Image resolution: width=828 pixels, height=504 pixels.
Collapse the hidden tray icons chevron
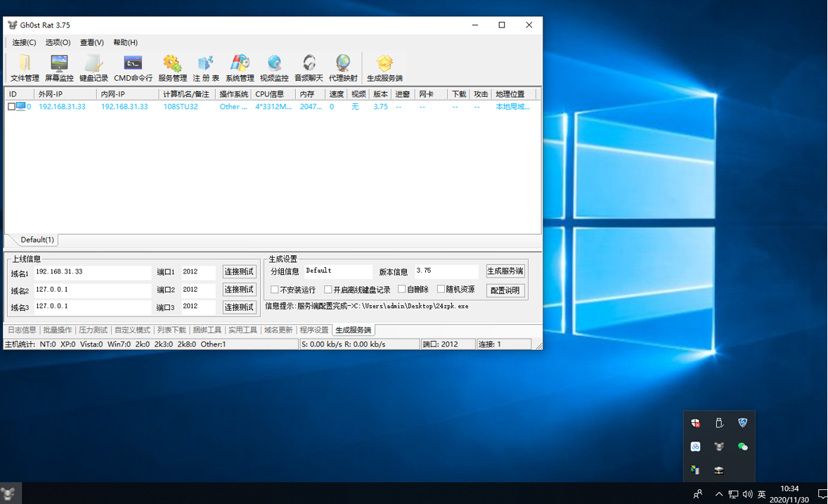[x=718, y=494]
